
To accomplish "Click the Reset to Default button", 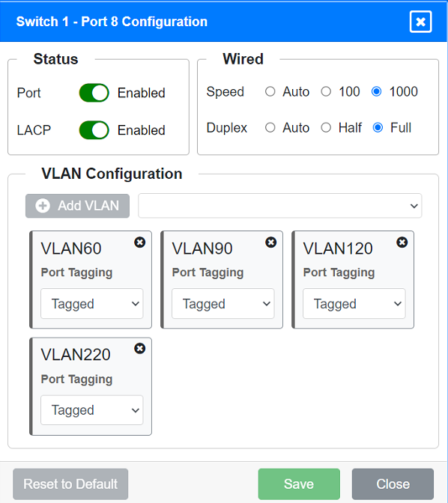I will coord(70,484).
